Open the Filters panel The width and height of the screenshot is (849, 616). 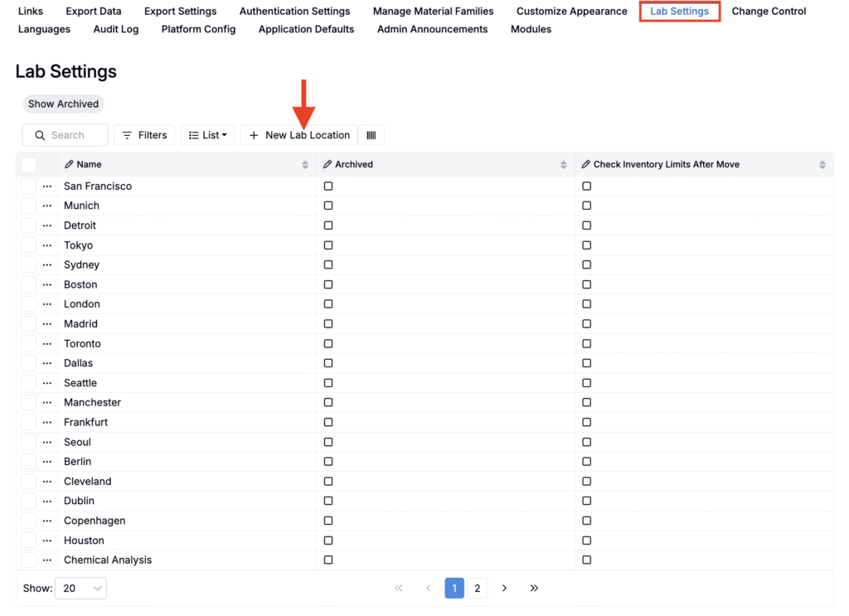(144, 135)
